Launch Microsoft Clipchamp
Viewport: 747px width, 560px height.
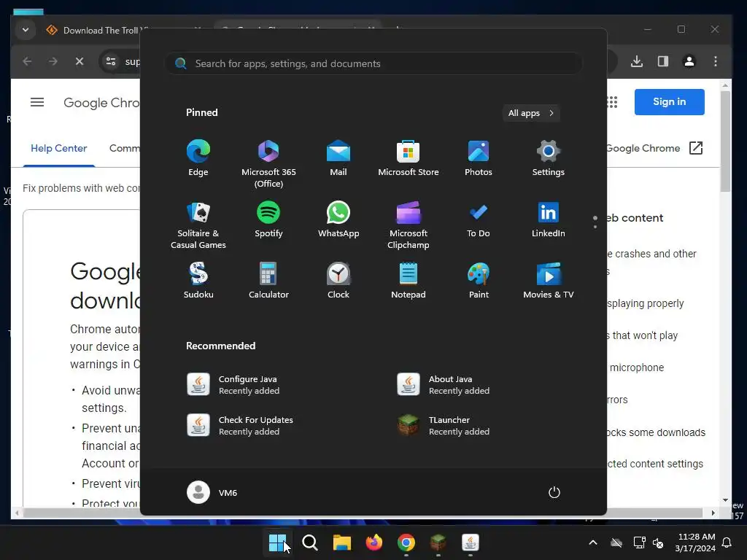409,225
